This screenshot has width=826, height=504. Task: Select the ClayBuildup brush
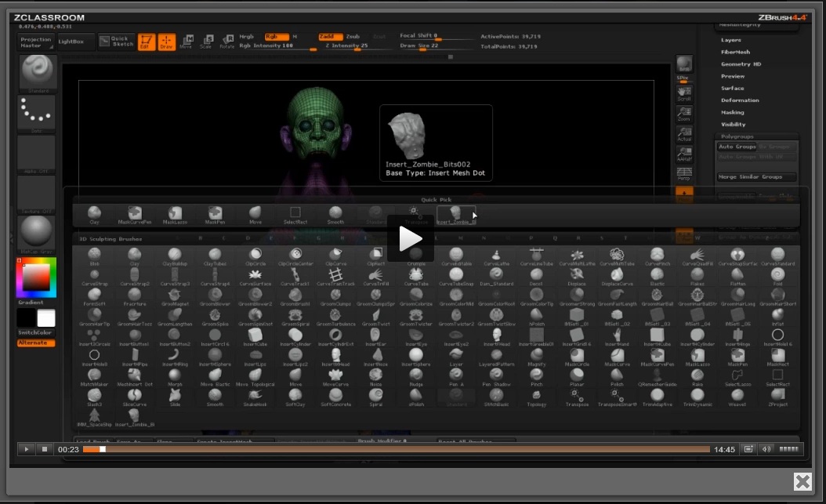pyautogui.click(x=174, y=257)
